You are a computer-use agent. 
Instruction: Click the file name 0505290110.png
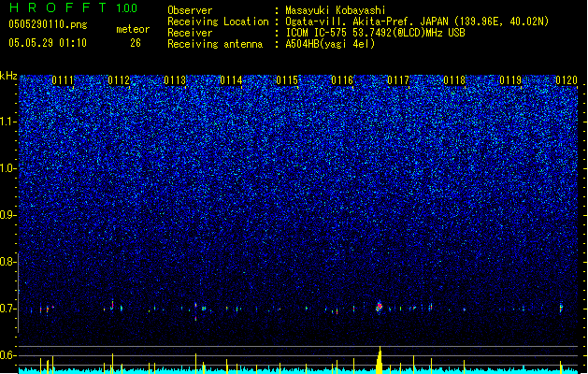click(48, 24)
